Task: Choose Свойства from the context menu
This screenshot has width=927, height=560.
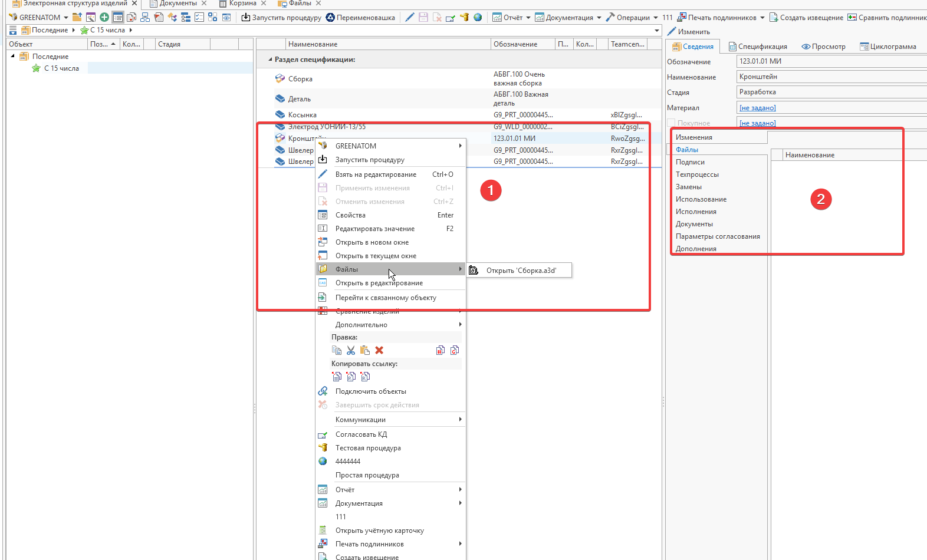Action: (350, 215)
